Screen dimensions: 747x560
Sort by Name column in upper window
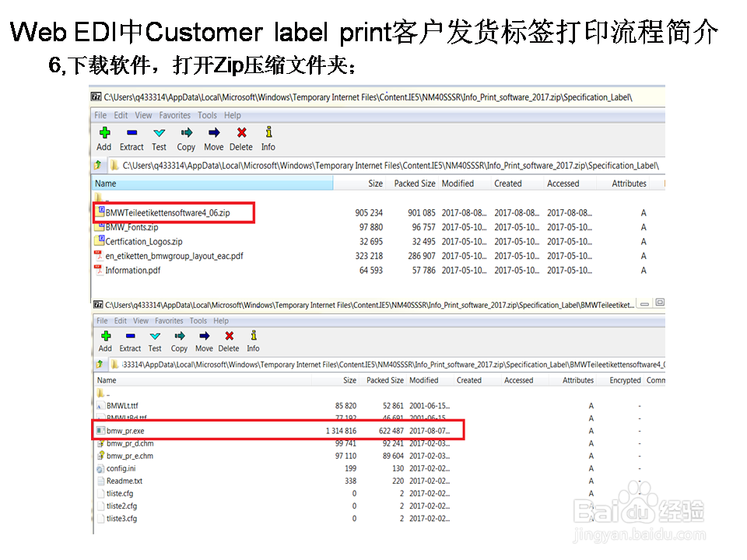click(x=212, y=184)
